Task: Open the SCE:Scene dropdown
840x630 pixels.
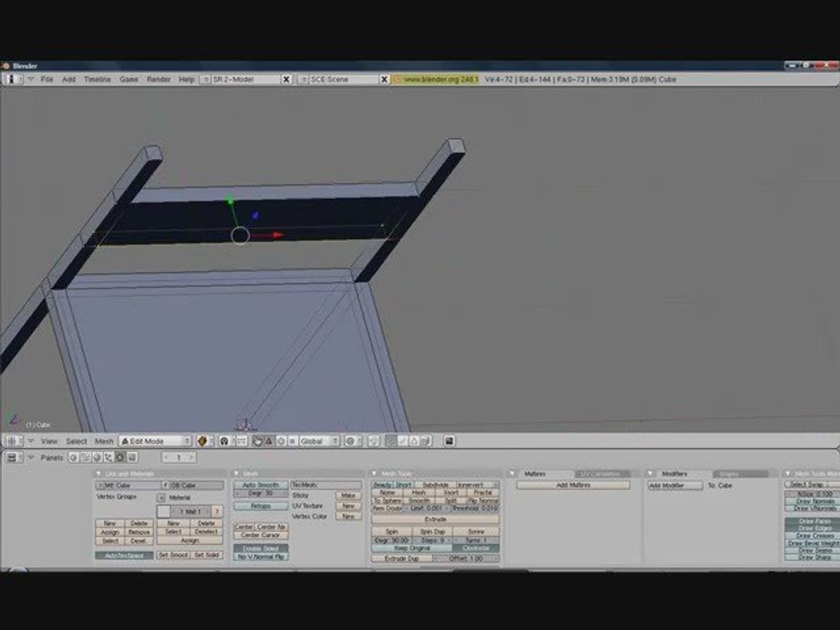Action: pyautogui.click(x=302, y=80)
